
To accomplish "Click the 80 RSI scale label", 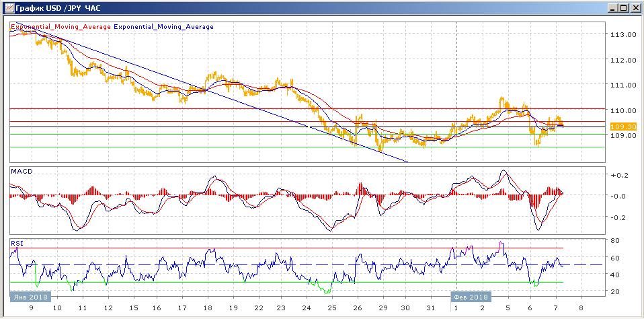I will tap(615, 240).
